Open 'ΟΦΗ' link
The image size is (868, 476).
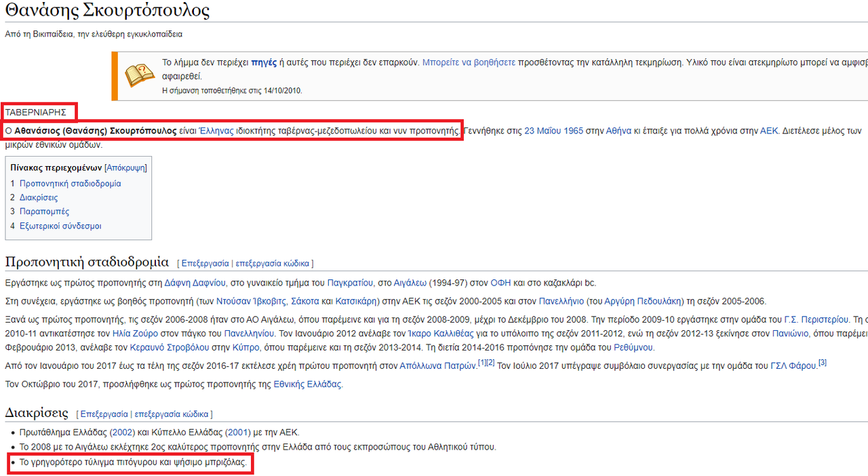tap(500, 283)
